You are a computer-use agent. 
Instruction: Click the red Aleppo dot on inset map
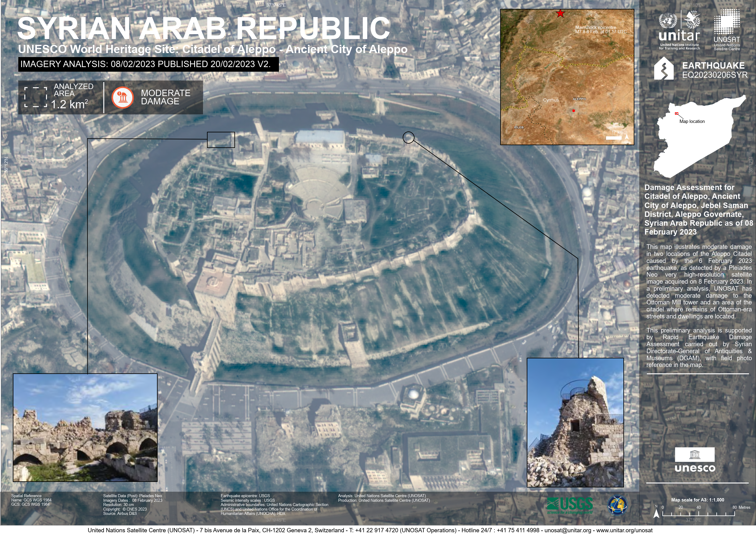pyautogui.click(x=574, y=111)
